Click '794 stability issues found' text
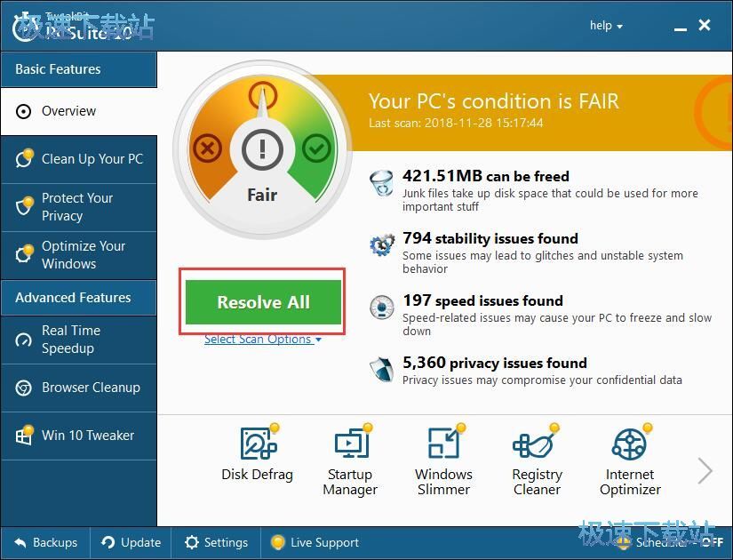Image resolution: width=733 pixels, height=560 pixels. 490,238
